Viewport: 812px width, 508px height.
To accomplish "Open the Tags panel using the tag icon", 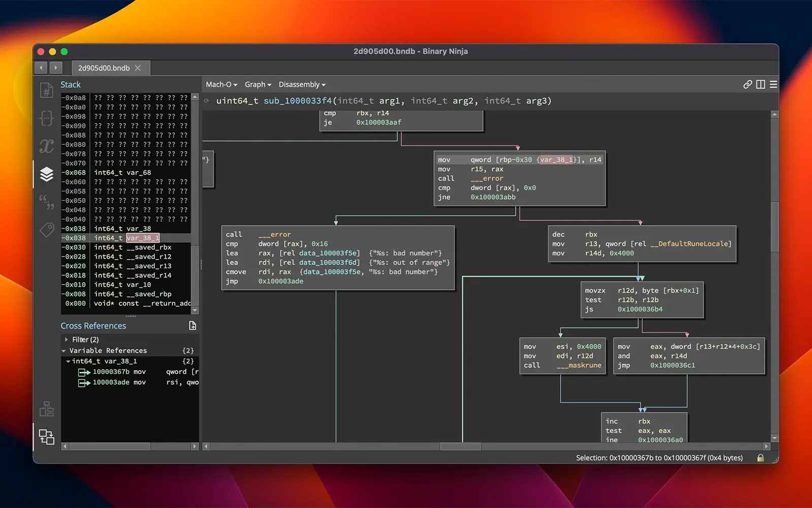I will coord(46,230).
